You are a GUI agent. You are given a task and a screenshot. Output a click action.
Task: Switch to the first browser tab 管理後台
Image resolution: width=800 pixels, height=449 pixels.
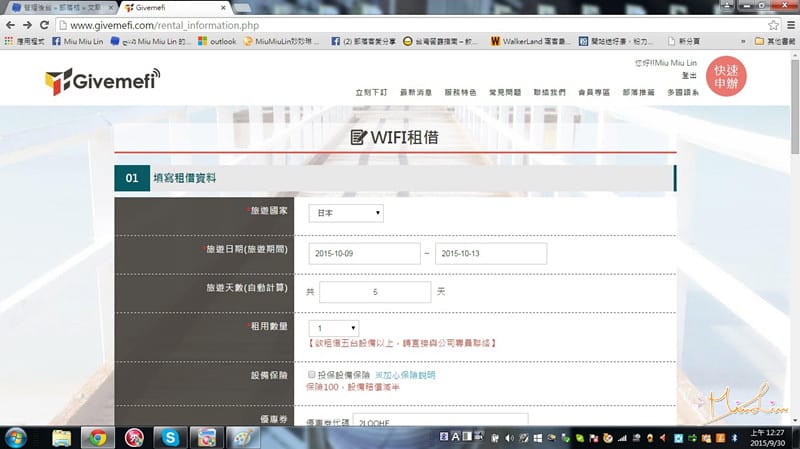(55, 7)
